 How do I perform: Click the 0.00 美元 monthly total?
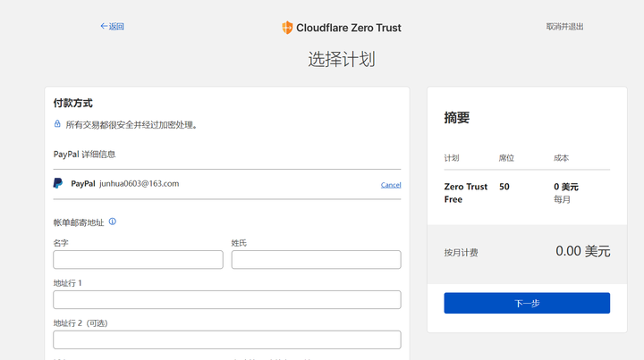coord(583,251)
